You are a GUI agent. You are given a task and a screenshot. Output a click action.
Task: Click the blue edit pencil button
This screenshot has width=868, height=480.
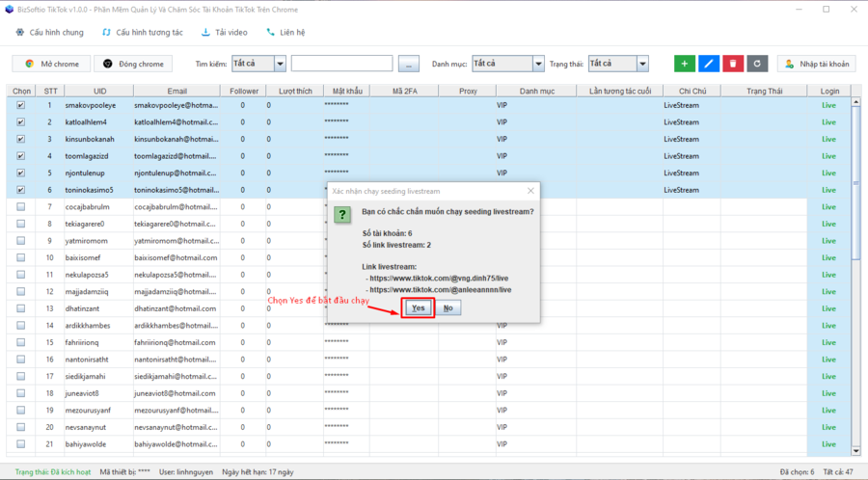pyautogui.click(x=709, y=64)
